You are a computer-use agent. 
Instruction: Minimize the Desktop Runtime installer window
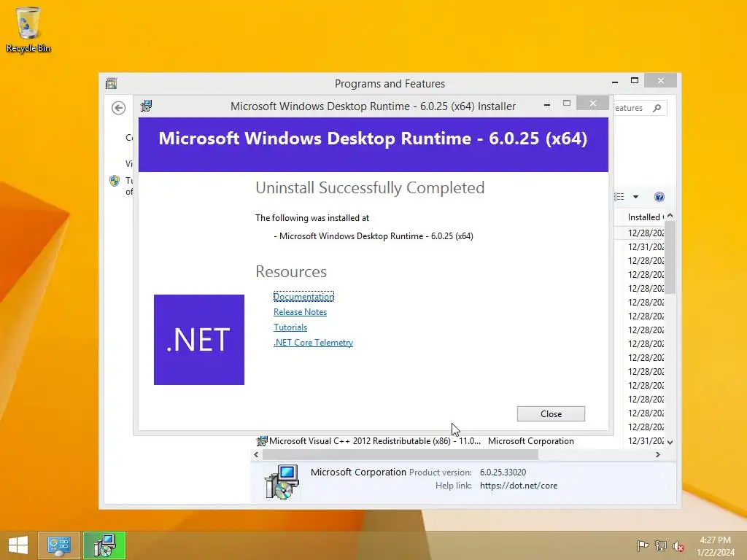(547, 104)
